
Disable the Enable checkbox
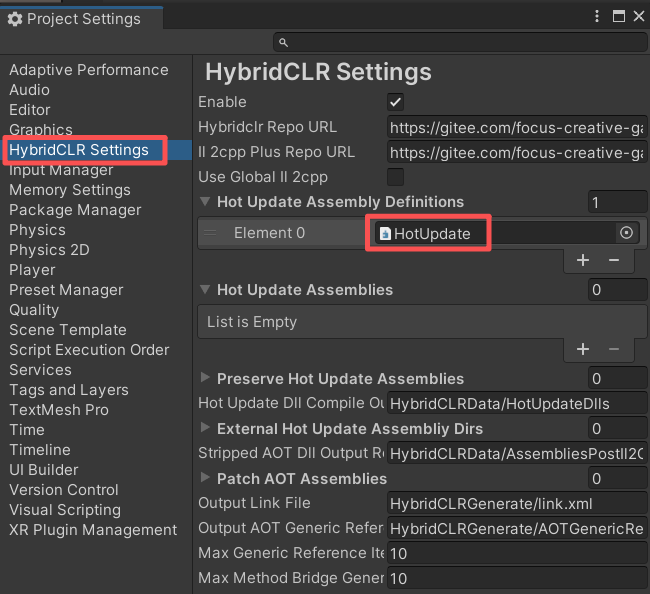[395, 102]
